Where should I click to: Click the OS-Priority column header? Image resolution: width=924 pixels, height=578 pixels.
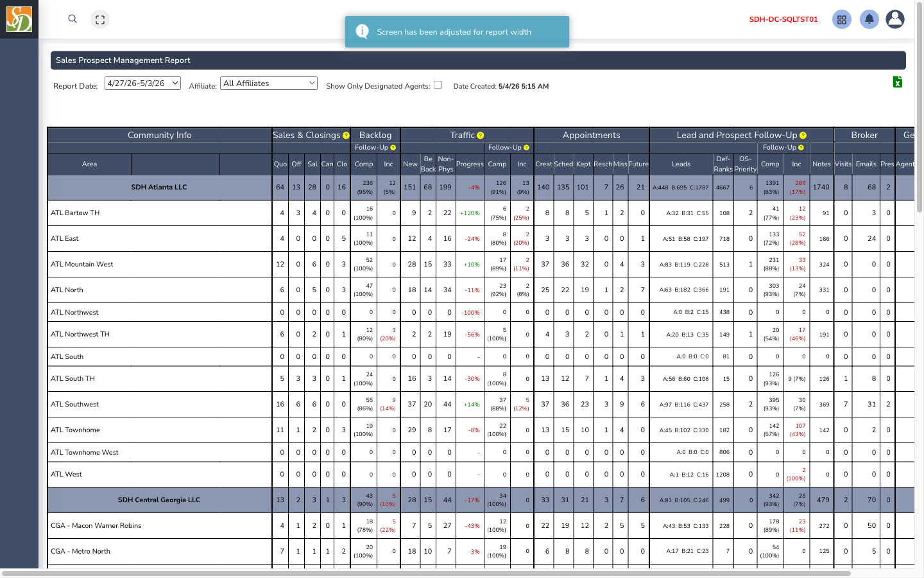coord(745,164)
